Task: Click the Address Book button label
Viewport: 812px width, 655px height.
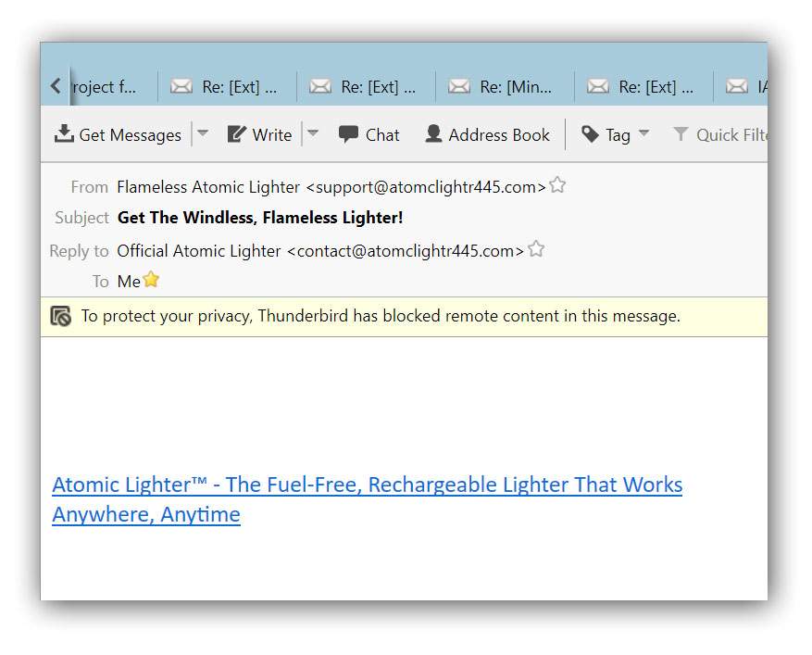Action: tap(499, 134)
